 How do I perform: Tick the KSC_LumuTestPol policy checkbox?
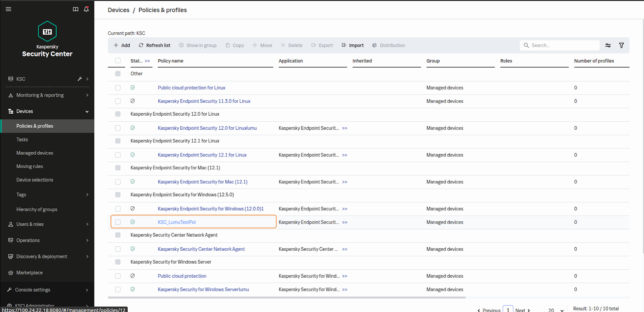coord(118,222)
